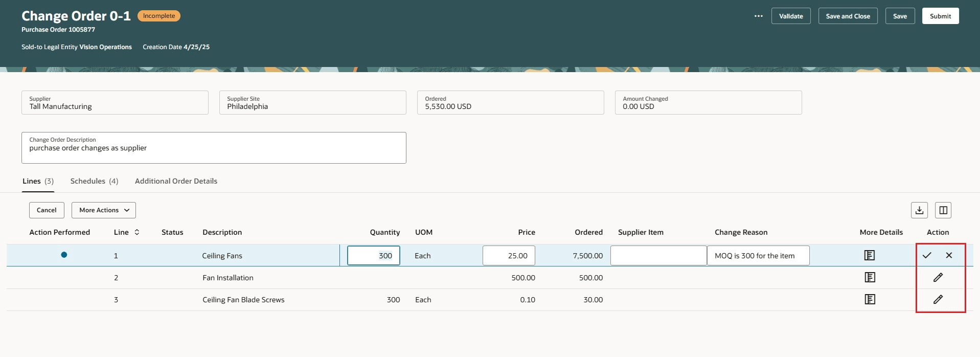980x357 pixels.
Task: Click the 7,500.00 ordered amount
Action: [588, 256]
